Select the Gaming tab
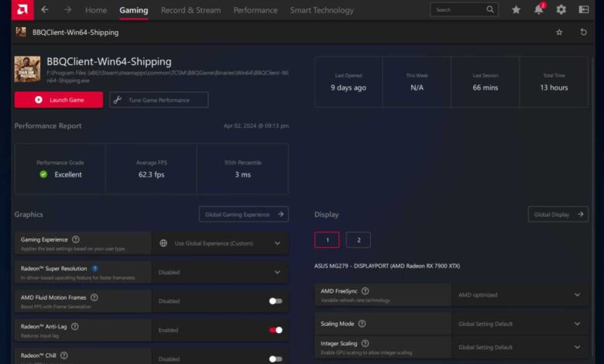Viewport: 604px width, 364px height. coord(134,10)
